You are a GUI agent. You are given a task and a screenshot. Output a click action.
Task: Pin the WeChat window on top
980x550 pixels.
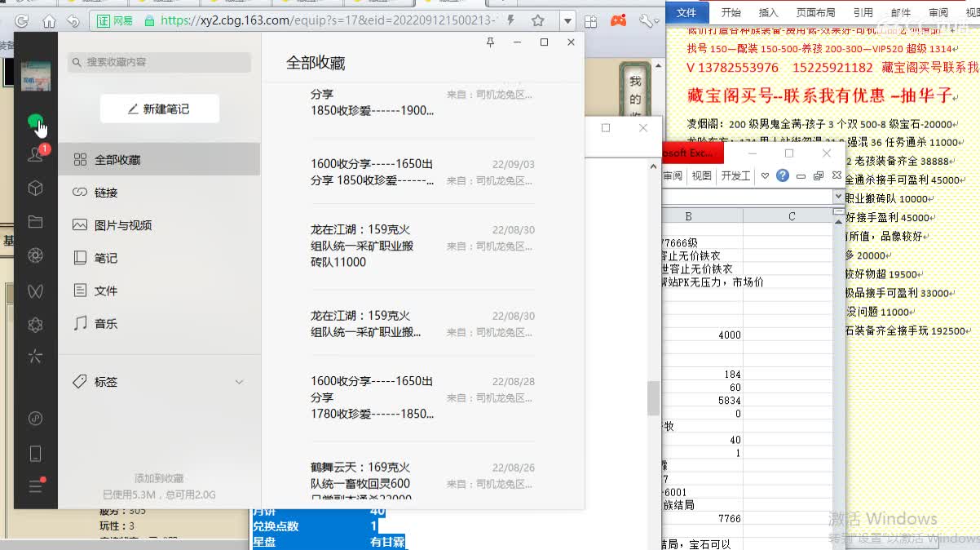490,42
